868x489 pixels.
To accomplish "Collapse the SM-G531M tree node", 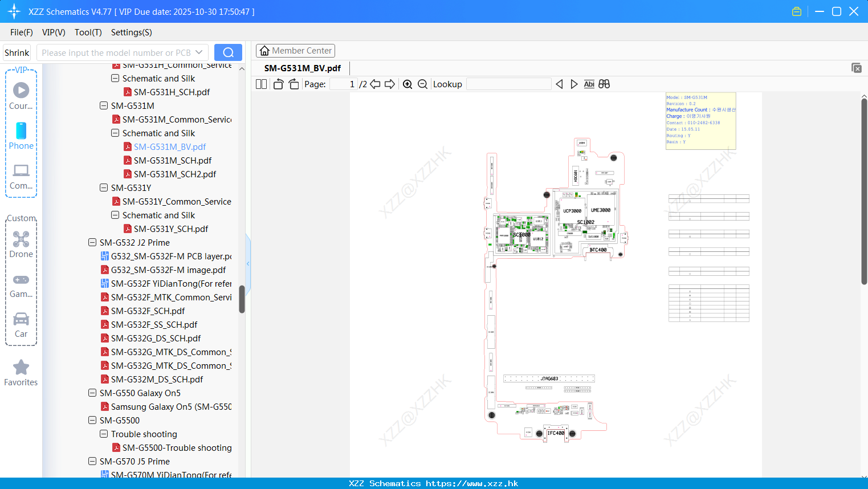I will point(104,105).
